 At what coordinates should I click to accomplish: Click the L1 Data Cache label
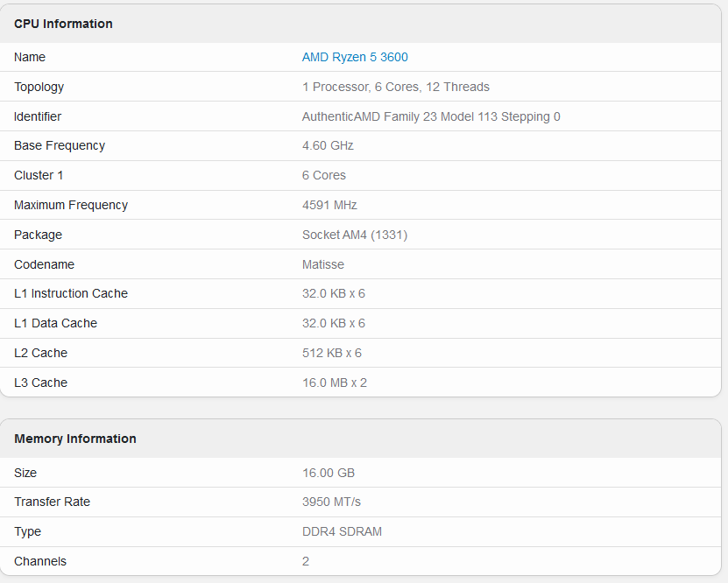tap(56, 323)
